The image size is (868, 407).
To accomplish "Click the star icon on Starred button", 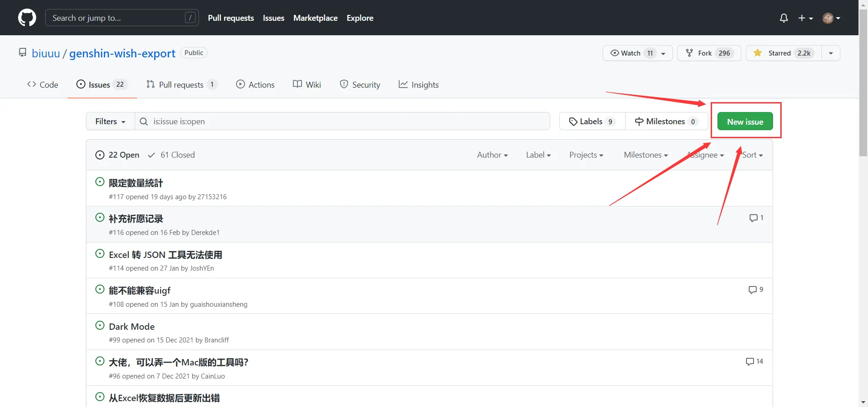I will tap(758, 53).
